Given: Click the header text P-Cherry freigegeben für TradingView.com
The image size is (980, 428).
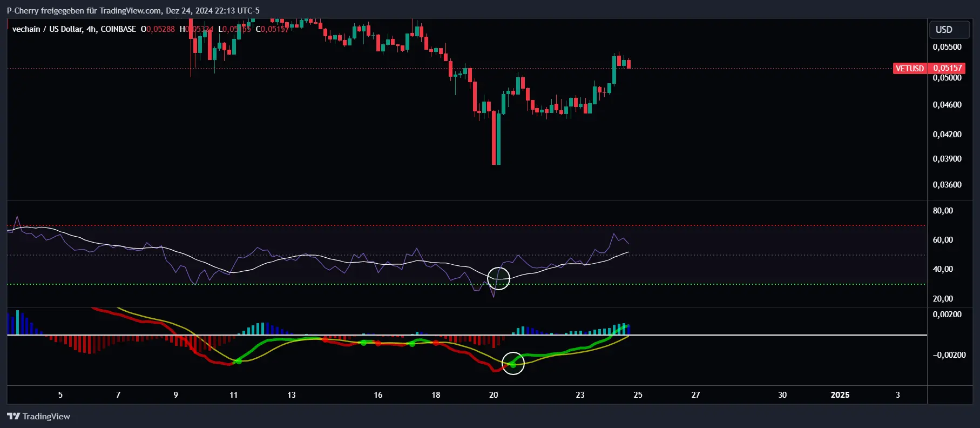Looking at the screenshot, I should point(84,11).
